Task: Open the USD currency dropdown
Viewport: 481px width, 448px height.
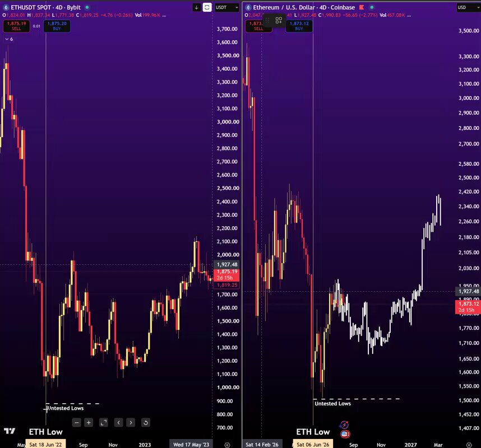Action: [x=469, y=7]
